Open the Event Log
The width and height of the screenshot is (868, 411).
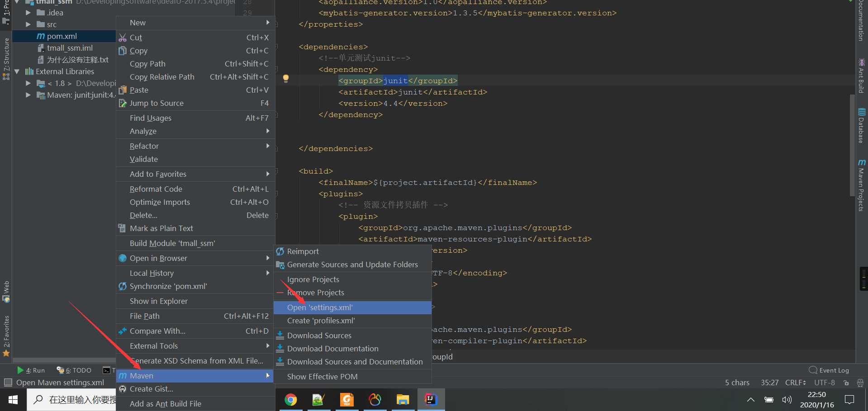click(x=829, y=370)
